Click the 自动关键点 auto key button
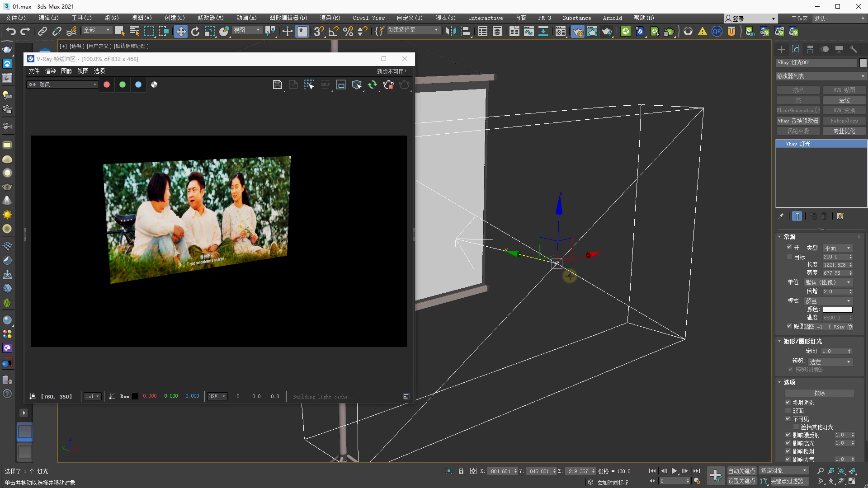 coord(741,471)
